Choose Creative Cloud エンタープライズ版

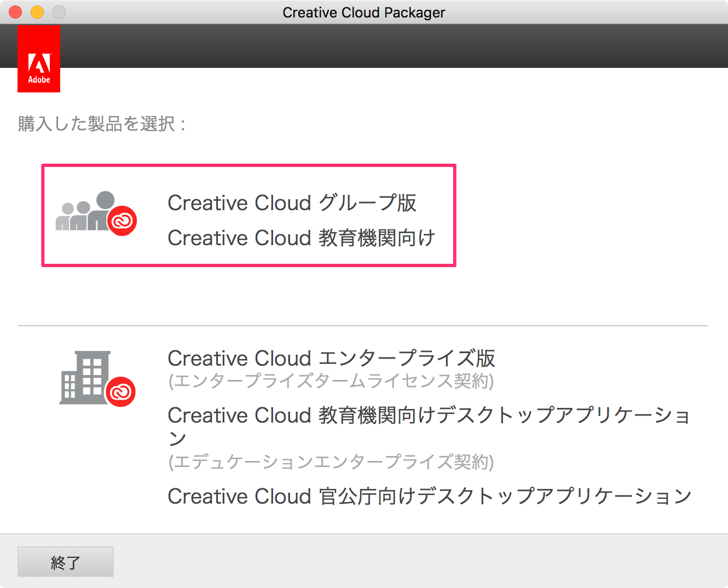pyautogui.click(x=331, y=358)
